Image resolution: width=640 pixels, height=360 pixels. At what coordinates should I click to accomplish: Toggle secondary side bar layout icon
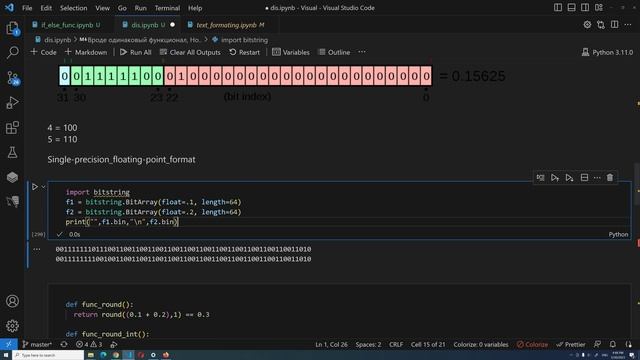585,7
